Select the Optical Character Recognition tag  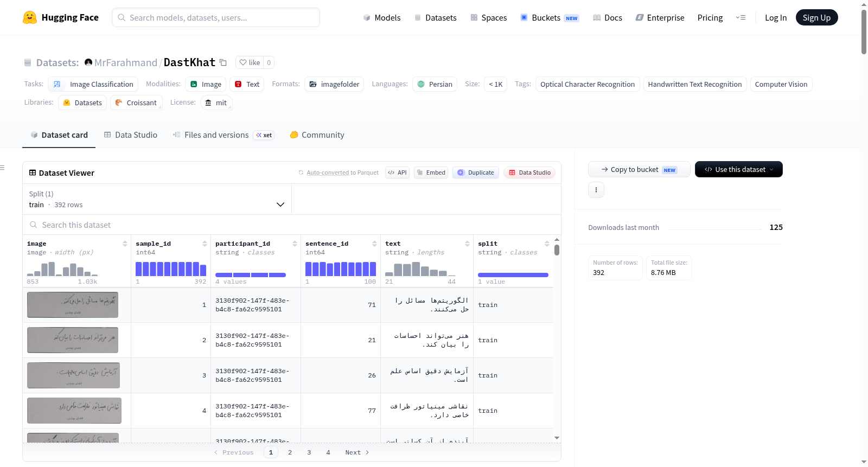[588, 84]
